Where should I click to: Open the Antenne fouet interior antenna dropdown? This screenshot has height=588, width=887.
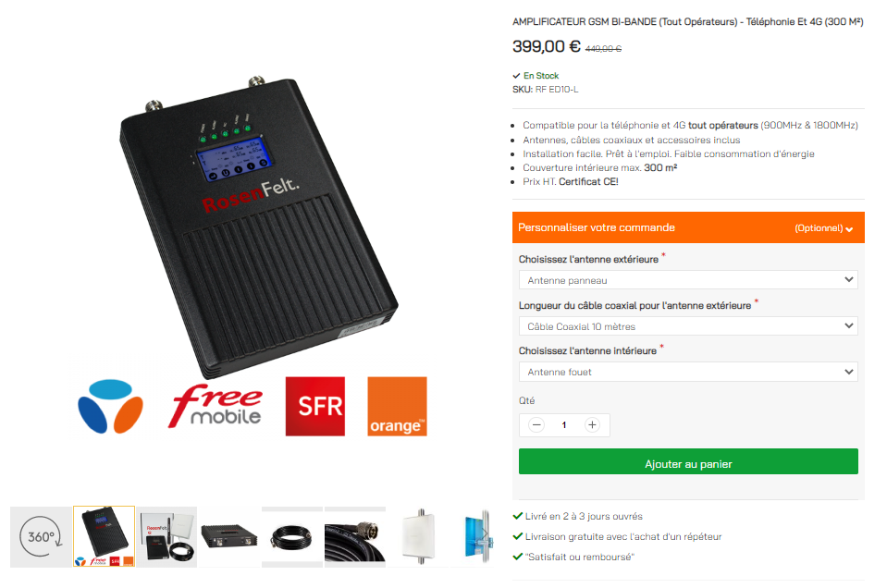point(688,372)
